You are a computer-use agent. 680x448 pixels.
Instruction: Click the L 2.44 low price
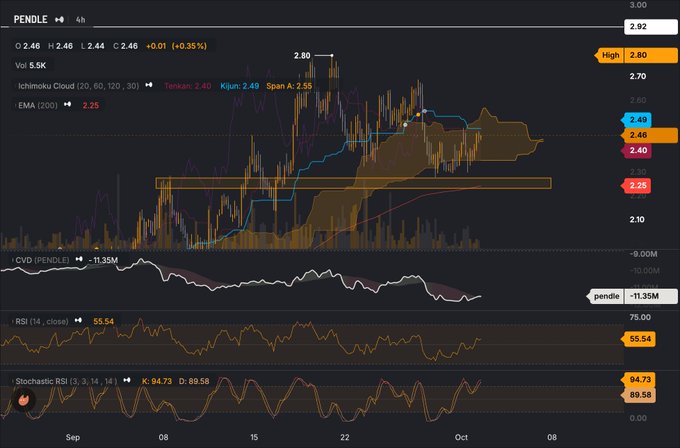(x=92, y=46)
